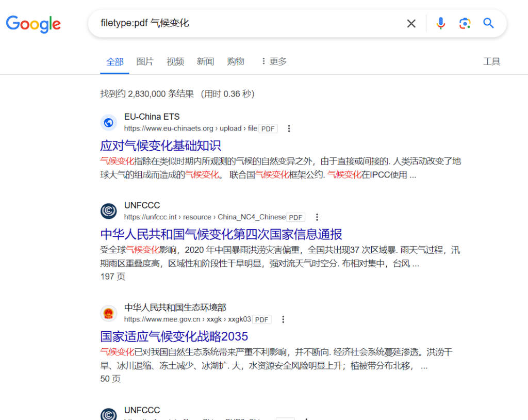Image resolution: width=528 pixels, height=420 pixels.
Task: Switch to the 视频 tab
Action: [175, 61]
